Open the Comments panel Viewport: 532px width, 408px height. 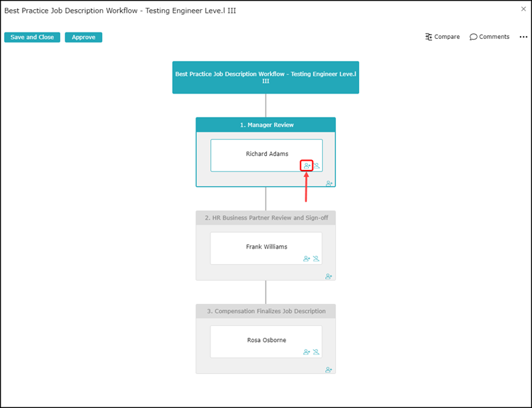tap(489, 37)
